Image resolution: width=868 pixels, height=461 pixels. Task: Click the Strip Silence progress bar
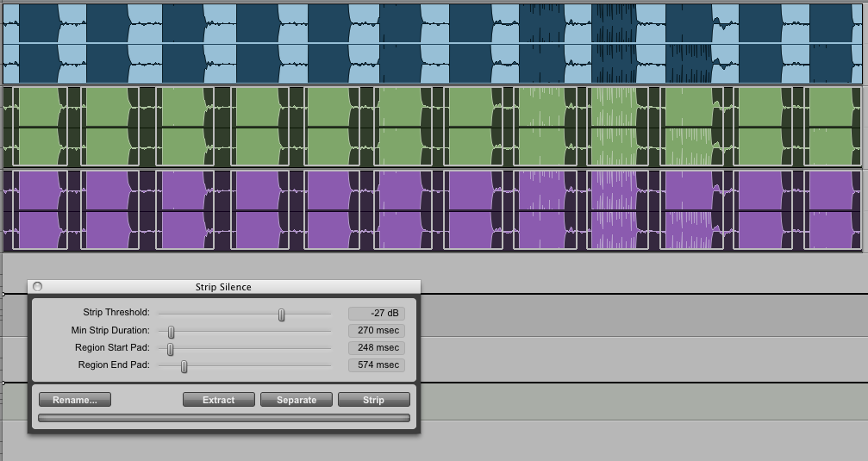pos(223,418)
